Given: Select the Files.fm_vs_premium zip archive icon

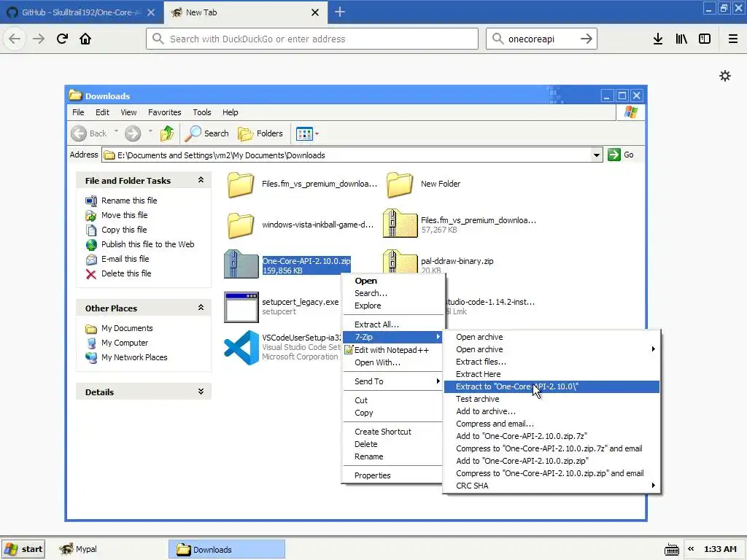Looking at the screenshot, I should pyautogui.click(x=400, y=224).
